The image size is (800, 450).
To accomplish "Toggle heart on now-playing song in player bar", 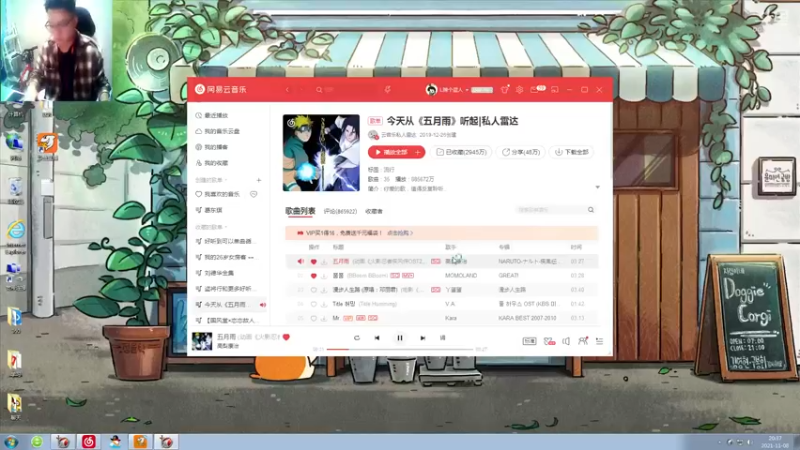I will point(286,337).
